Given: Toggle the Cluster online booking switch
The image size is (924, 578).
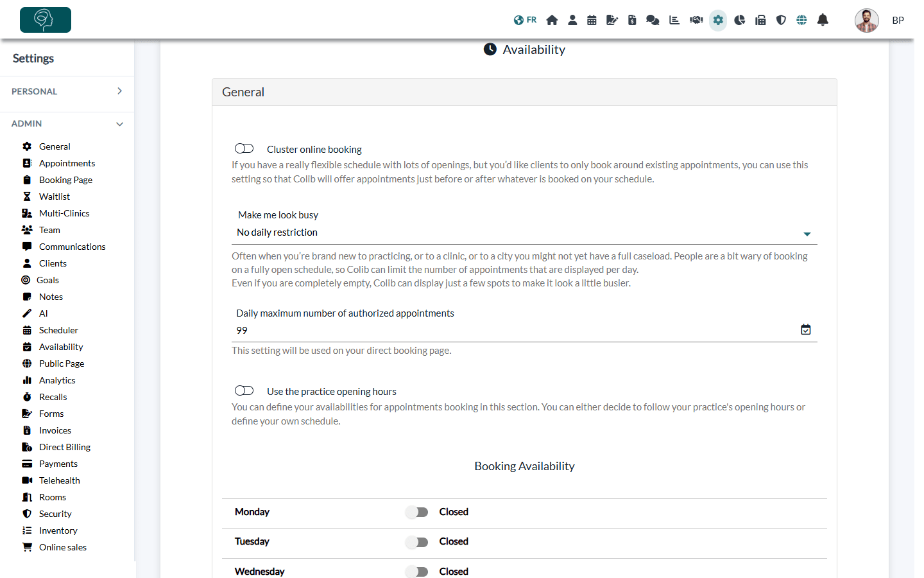Looking at the screenshot, I should tap(244, 148).
